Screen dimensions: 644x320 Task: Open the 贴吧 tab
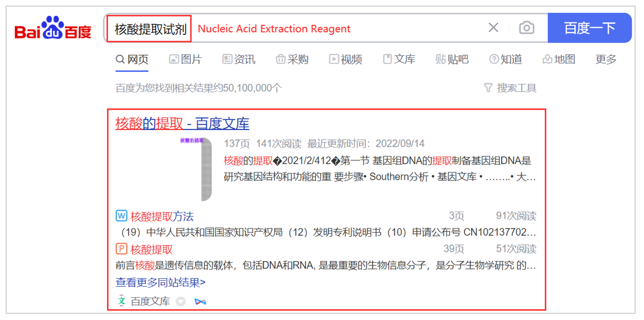[x=452, y=59]
